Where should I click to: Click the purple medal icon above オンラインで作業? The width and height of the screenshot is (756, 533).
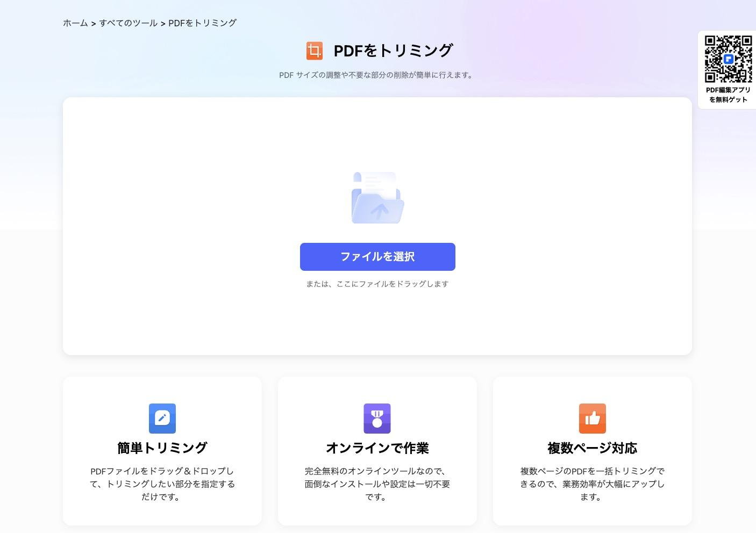point(377,419)
